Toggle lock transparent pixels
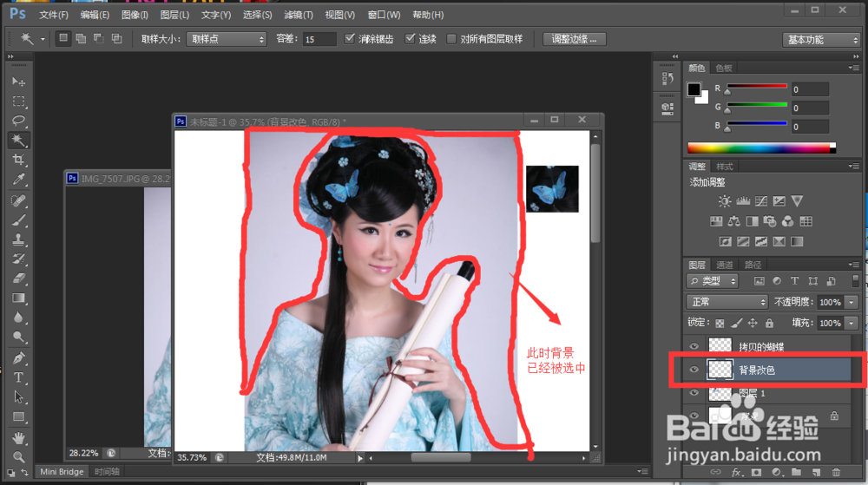 pos(720,323)
